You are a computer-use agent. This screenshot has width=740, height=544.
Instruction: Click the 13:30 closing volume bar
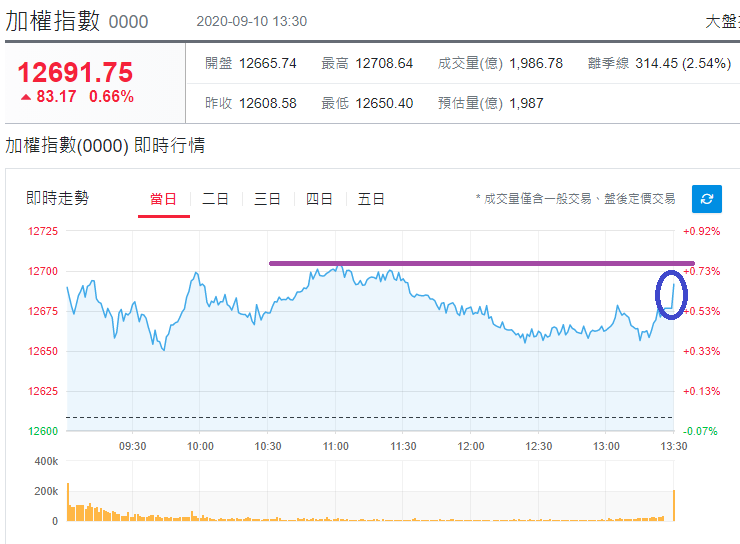pos(673,505)
